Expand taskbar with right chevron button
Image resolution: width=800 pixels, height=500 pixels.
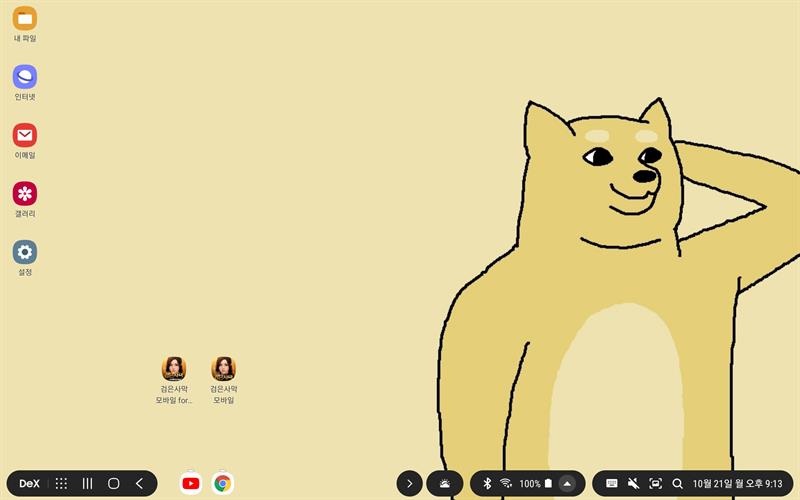[x=408, y=484]
